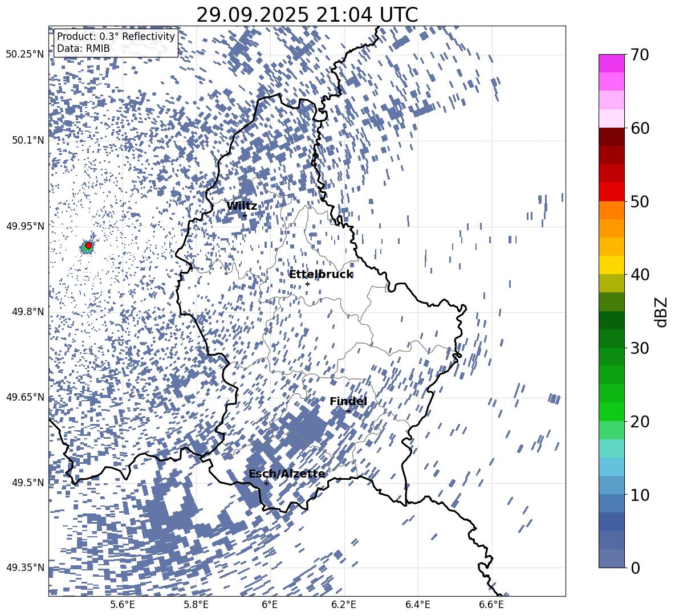
Task: Pick the bright red colorbar segment above 50
Action: click(x=612, y=192)
